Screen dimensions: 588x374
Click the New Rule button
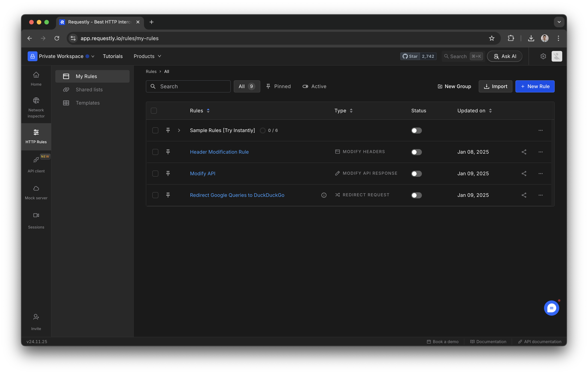click(x=535, y=86)
